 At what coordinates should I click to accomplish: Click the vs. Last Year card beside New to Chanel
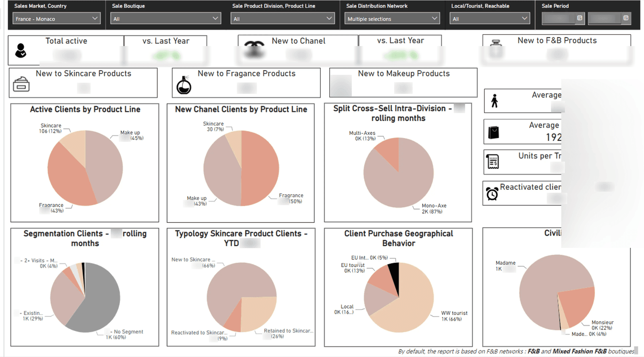click(x=400, y=49)
